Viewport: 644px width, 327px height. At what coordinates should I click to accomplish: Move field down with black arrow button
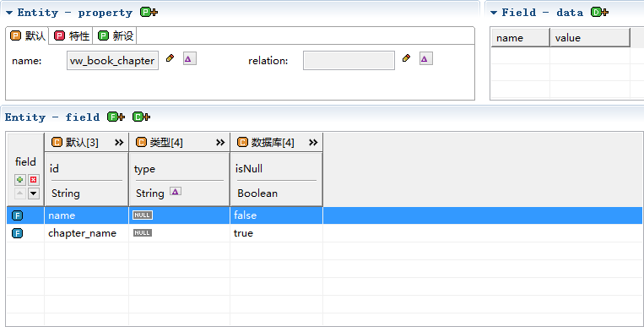[33, 193]
